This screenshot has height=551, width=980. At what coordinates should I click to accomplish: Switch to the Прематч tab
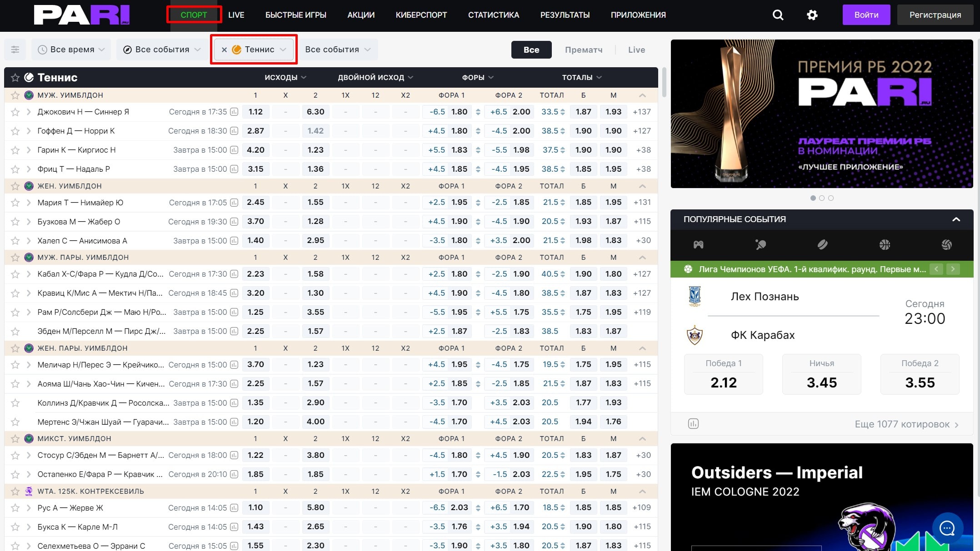point(583,50)
